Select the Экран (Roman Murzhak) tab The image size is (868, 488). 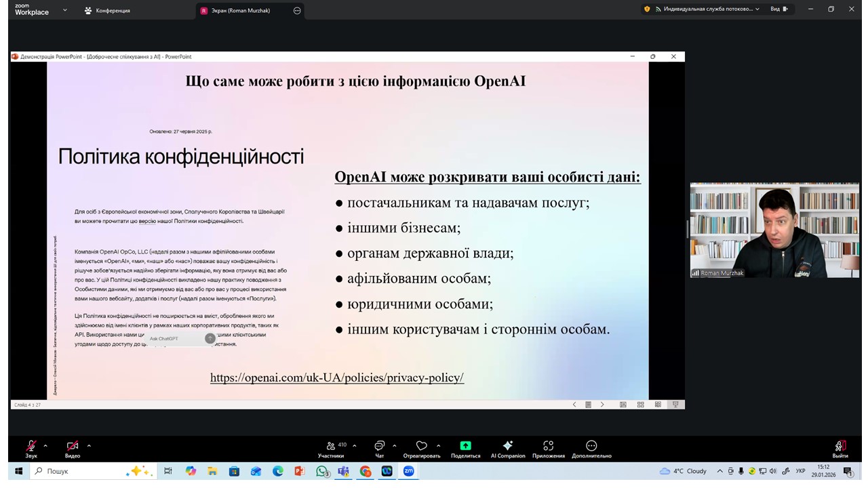[241, 10]
